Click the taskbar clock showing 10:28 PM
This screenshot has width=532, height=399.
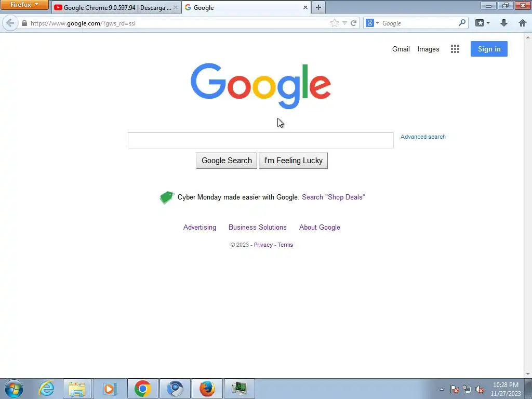coord(506,389)
